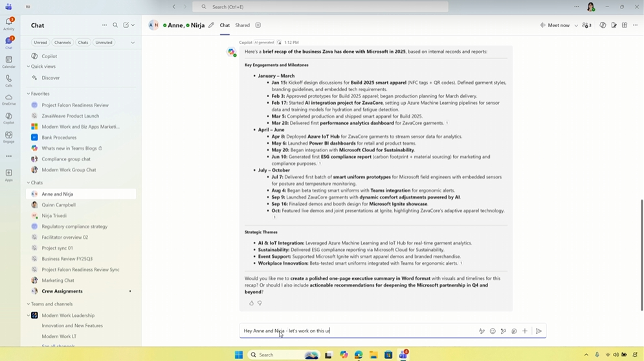This screenshot has width=644, height=361.
Task: Collapse the Favorites section
Action: pyautogui.click(x=28, y=94)
